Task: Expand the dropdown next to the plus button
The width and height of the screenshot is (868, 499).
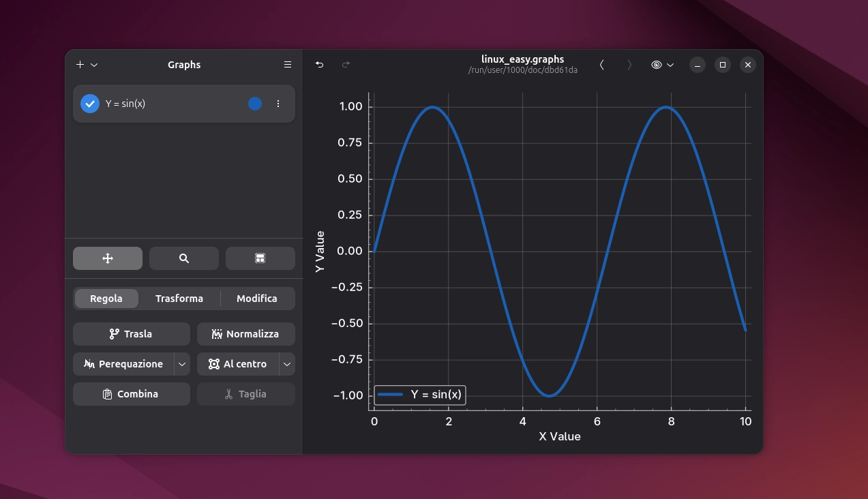Action: 93,64
